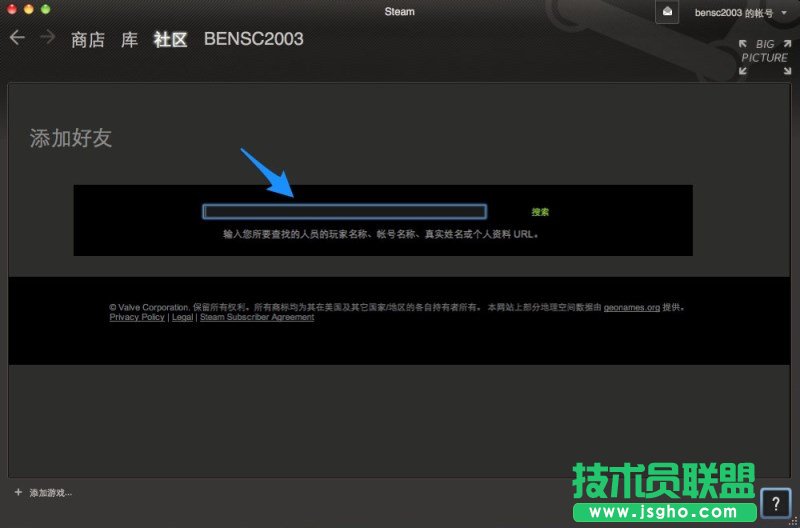800x528 pixels.
Task: Go back with the left arrow
Action: [17, 37]
